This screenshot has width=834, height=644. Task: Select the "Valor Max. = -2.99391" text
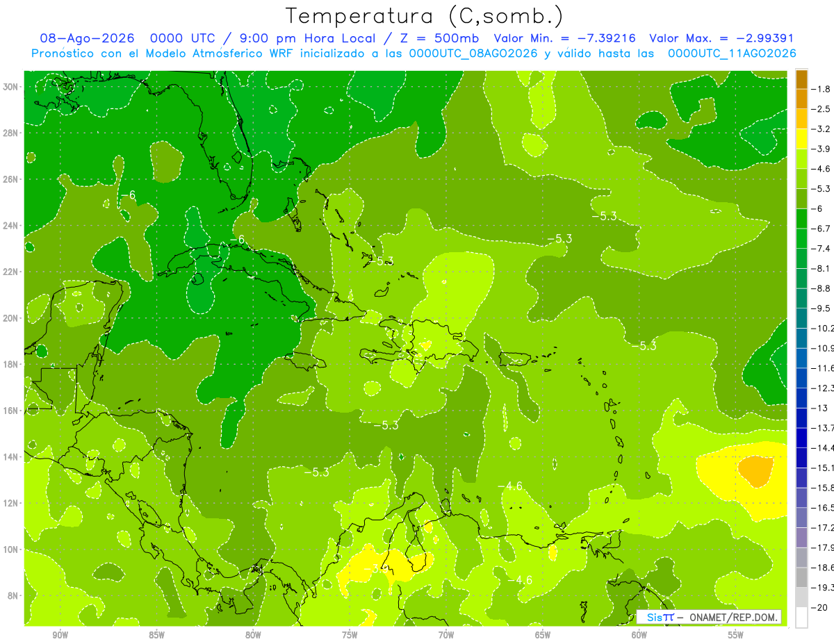point(721,39)
